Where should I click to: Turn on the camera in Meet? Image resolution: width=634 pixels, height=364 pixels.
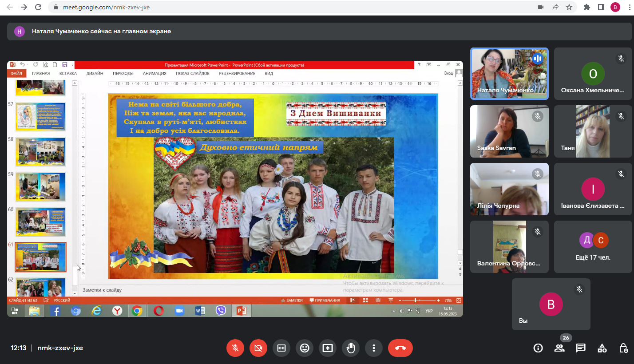point(258,348)
